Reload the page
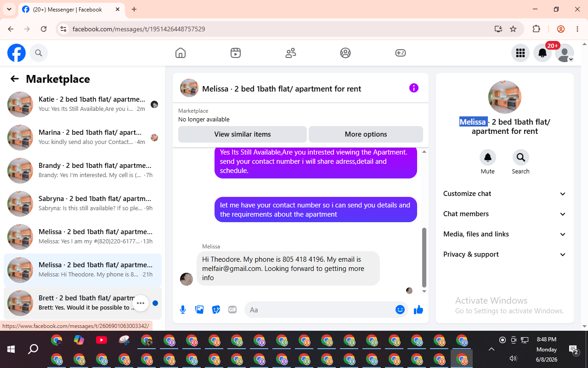Screen dimensions: 588x368 [x=44, y=29]
